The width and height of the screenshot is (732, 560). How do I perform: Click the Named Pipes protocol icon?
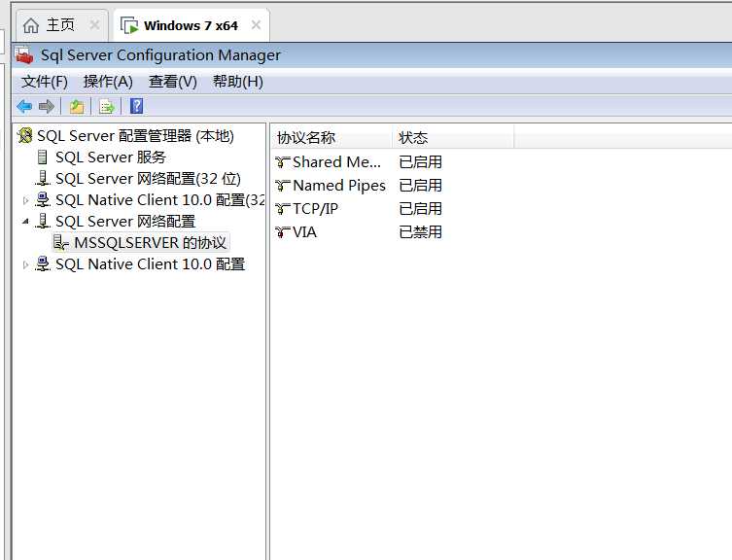click(283, 186)
